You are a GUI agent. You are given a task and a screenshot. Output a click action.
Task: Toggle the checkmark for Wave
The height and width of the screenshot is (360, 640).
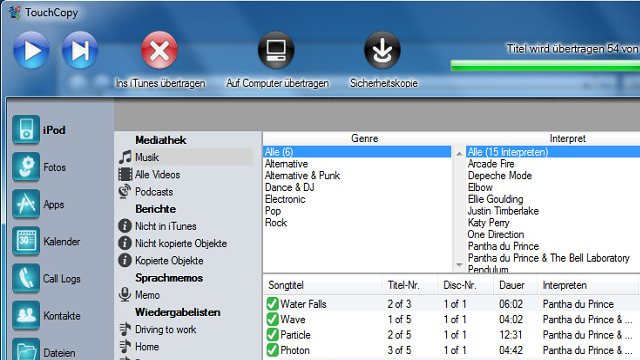(272, 319)
